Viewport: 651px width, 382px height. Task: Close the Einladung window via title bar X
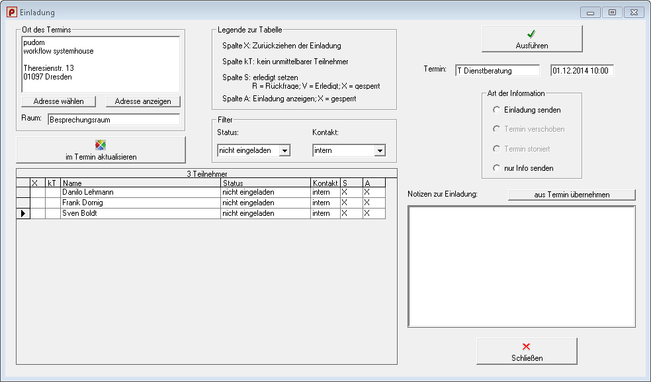click(634, 12)
